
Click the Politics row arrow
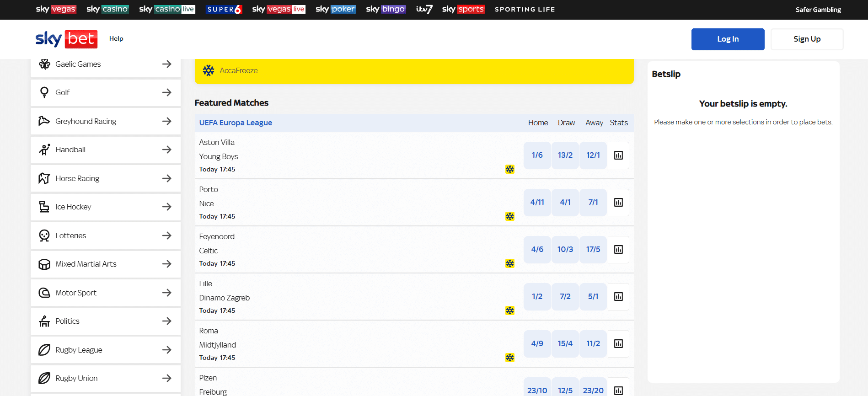(x=167, y=321)
